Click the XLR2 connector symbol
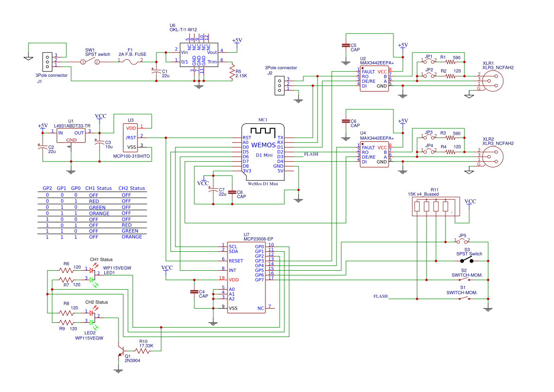 coord(493,156)
